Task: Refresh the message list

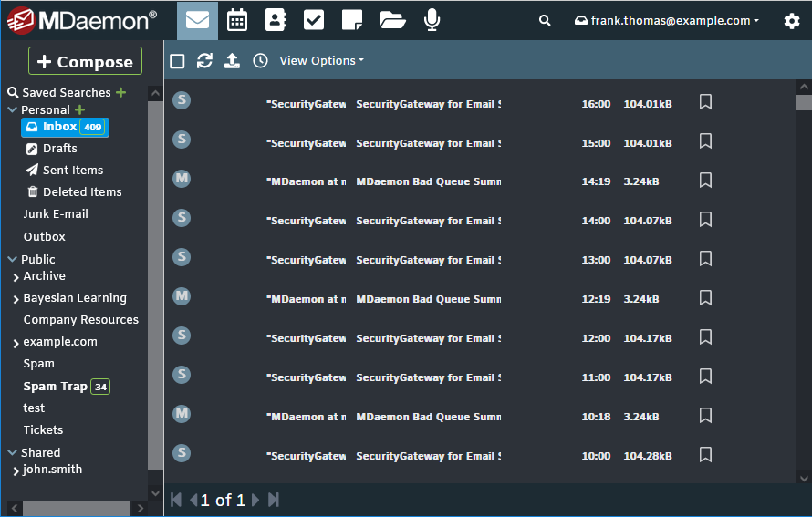Action: (x=204, y=60)
